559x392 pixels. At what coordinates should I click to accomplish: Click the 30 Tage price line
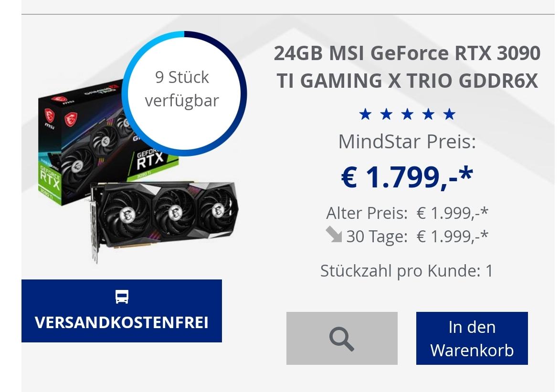point(407,236)
